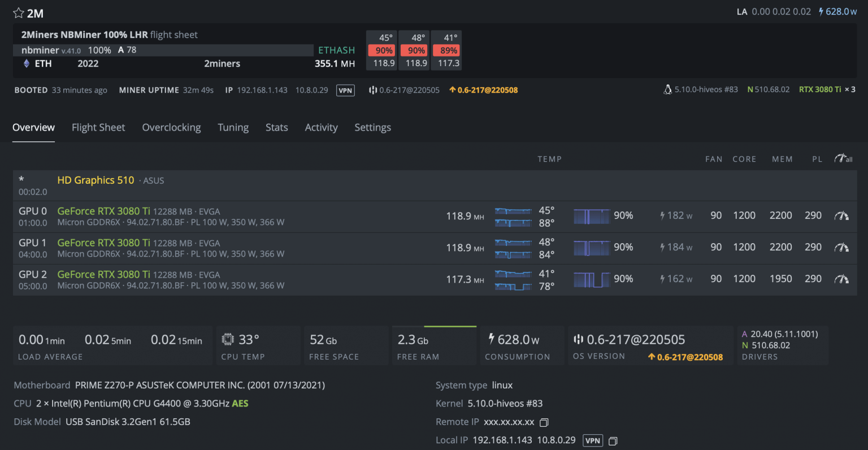
Task: Click the orange upgrade link 0.6-217@220508
Action: (488, 89)
